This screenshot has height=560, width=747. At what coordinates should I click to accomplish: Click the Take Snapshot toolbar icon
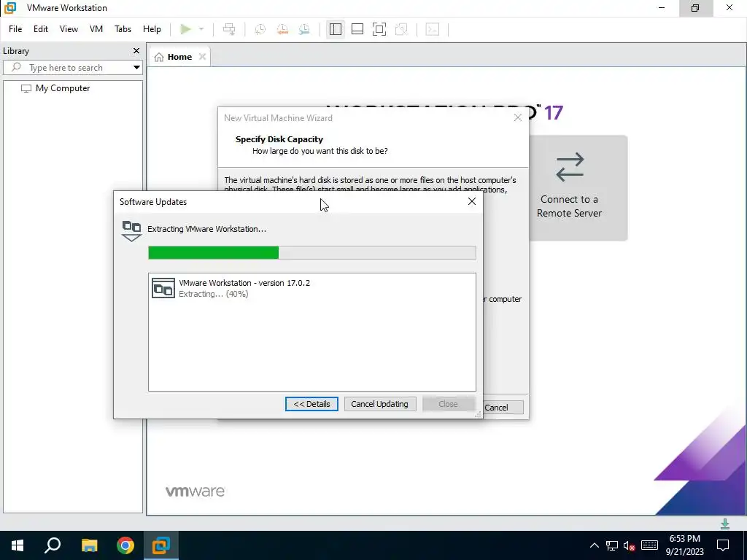260,29
